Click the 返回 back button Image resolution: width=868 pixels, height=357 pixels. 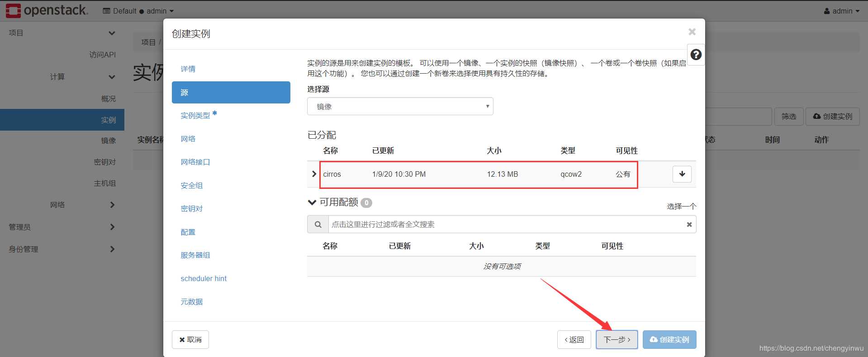574,339
